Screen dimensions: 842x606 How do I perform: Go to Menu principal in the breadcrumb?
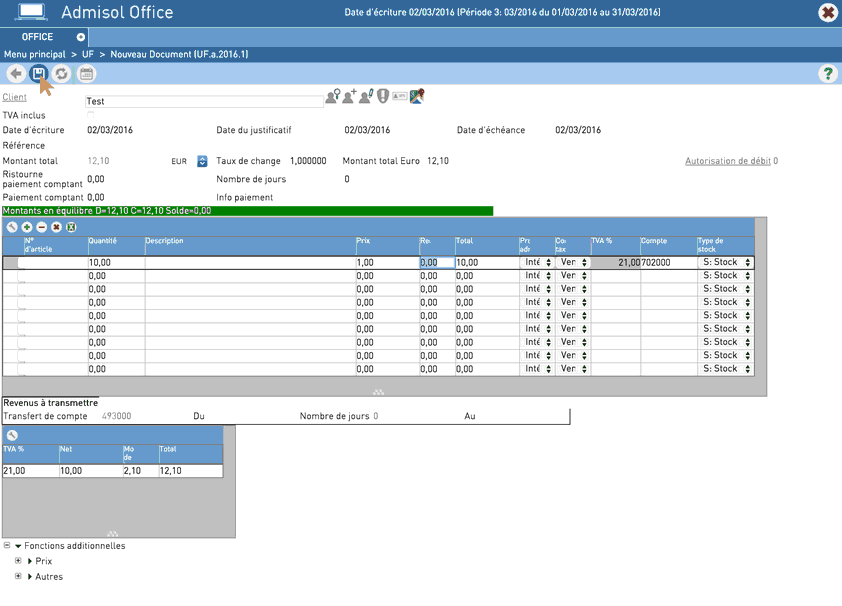tap(34, 54)
